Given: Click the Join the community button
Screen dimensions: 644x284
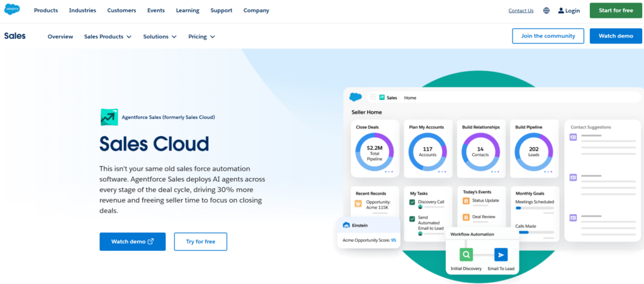Looking at the screenshot, I should click(x=548, y=36).
